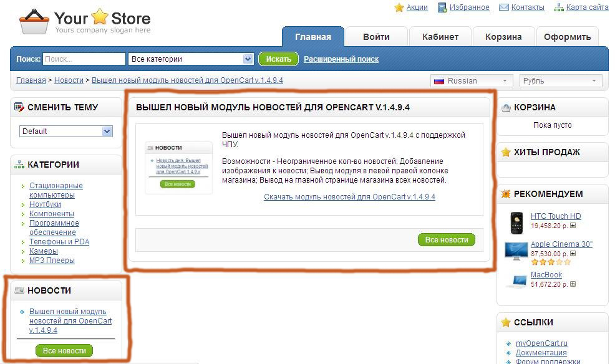Click the star icon beside Акции
This screenshot has width=615, height=364.
tap(399, 7)
